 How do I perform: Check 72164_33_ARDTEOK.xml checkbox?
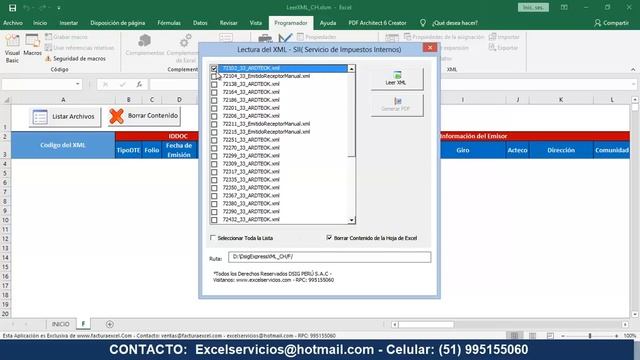(214, 92)
